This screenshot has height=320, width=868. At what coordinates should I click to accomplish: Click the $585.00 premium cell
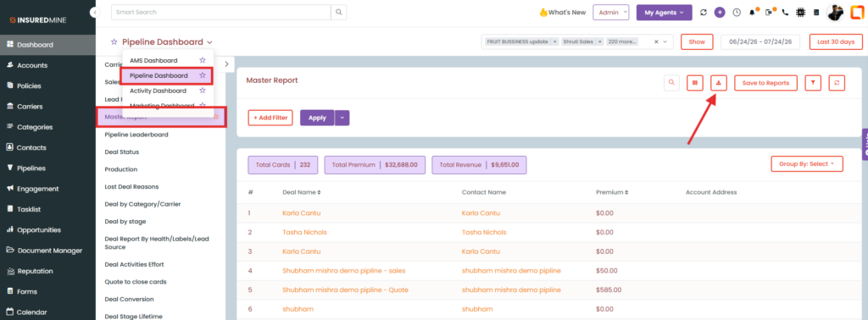[609, 290]
